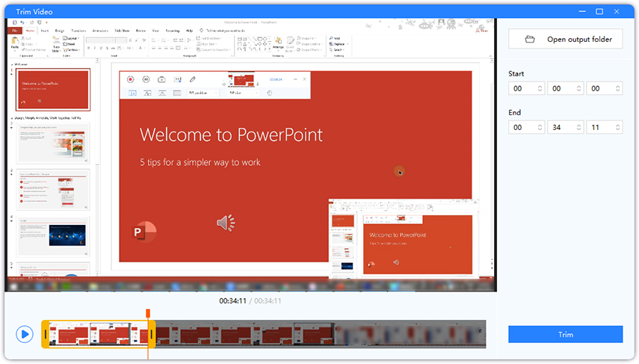Click the current time text 00:34:11
639x364 pixels.
232,300
